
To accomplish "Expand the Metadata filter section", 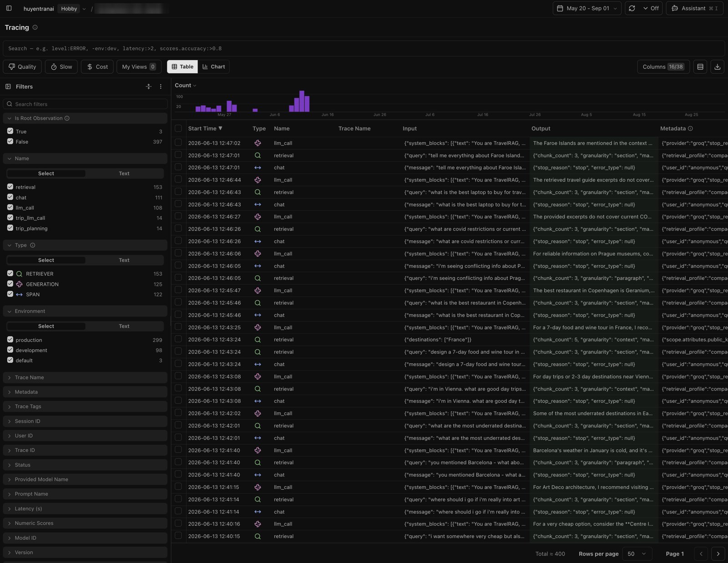I will [x=85, y=392].
